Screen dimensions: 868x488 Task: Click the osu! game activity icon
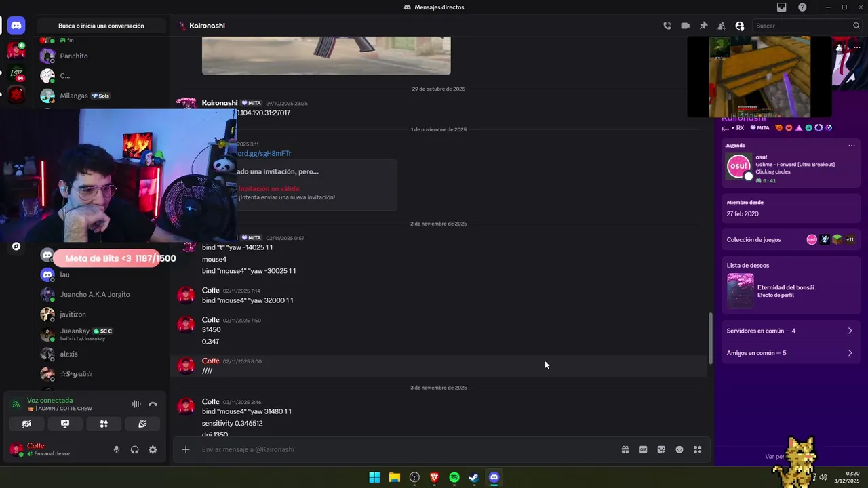point(738,166)
